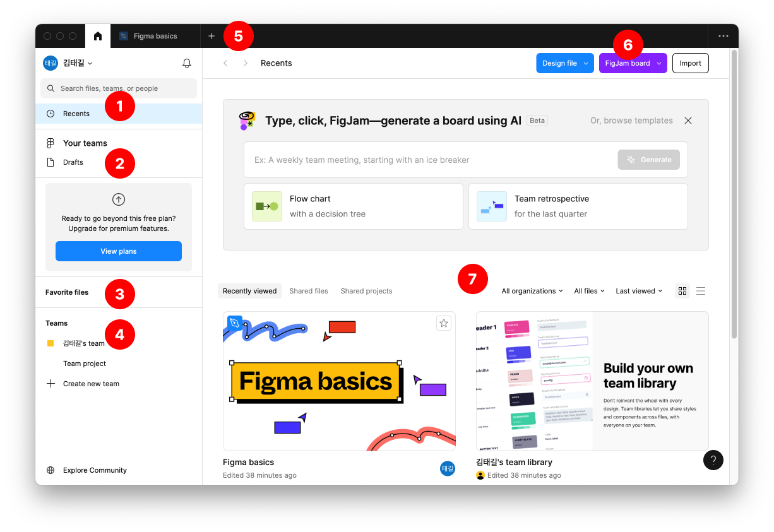
Task: Focus the search files field
Action: [x=119, y=88]
